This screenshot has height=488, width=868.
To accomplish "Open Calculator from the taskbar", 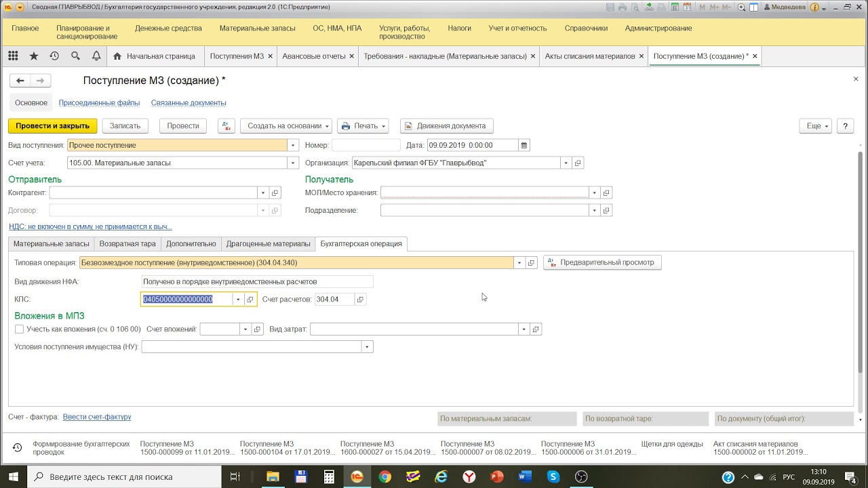I will 329,477.
